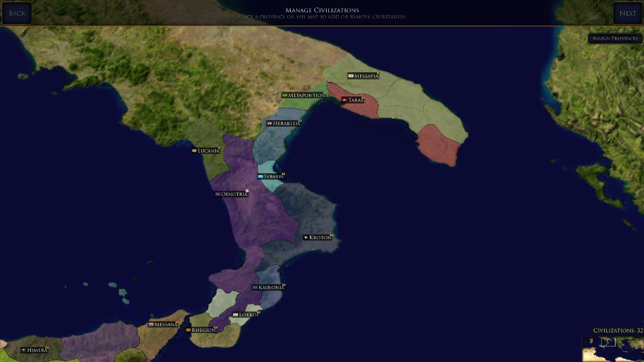Viewport: 644px width, 362px height.
Task: Select the Herakleia flag icon
Action: coord(270,123)
